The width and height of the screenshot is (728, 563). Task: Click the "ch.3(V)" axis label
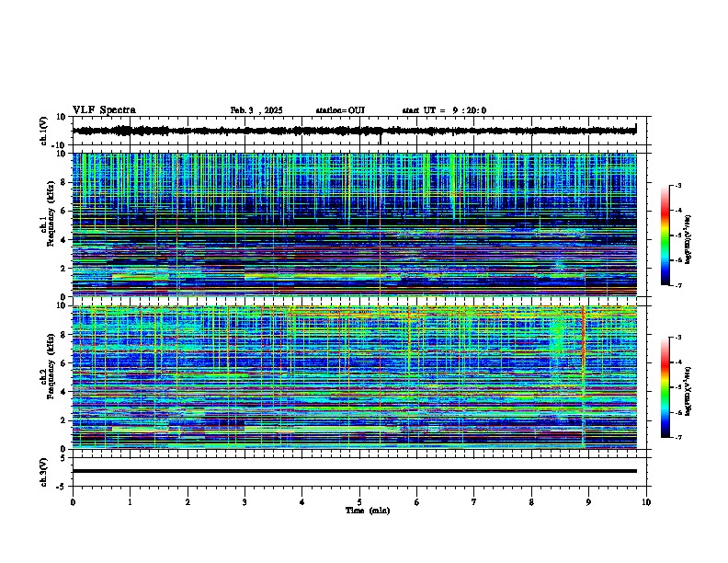pos(43,472)
